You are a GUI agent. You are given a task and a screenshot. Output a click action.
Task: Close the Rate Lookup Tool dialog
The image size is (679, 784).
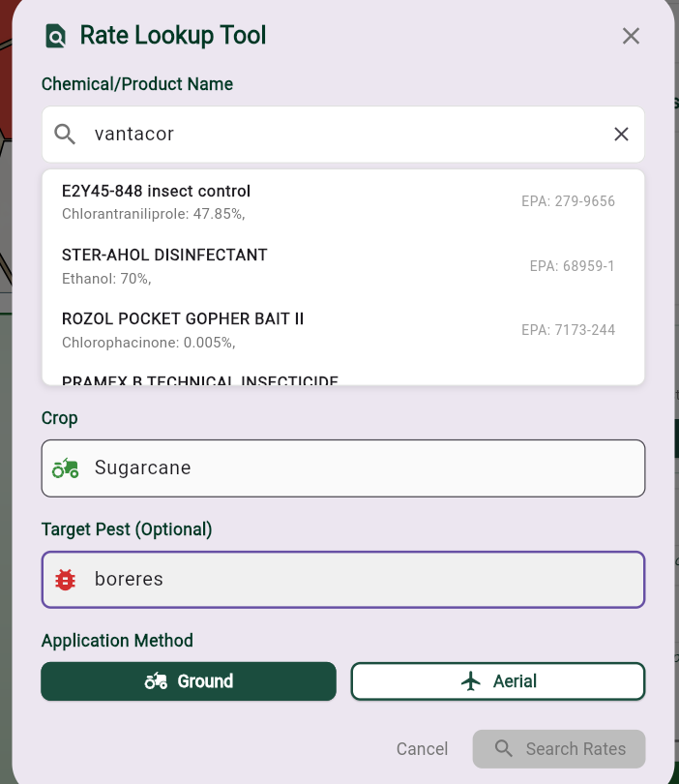631,36
